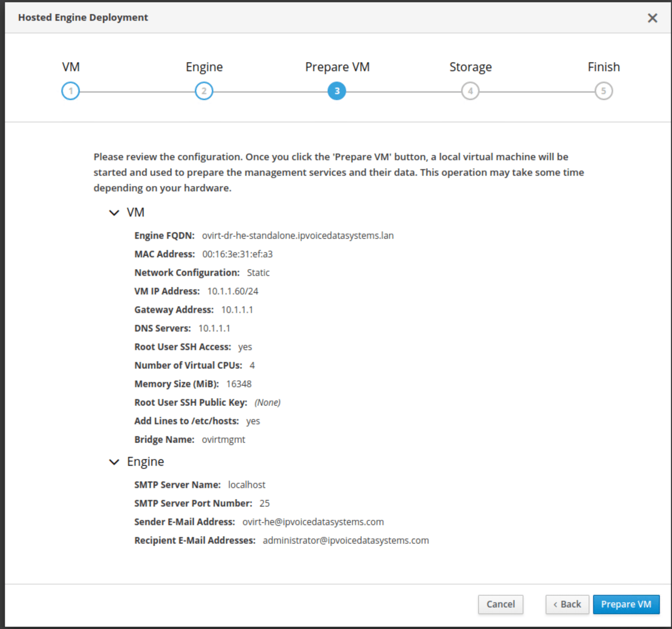The image size is (672, 629).
Task: Collapse the Engine section chevron
Action: coord(114,462)
